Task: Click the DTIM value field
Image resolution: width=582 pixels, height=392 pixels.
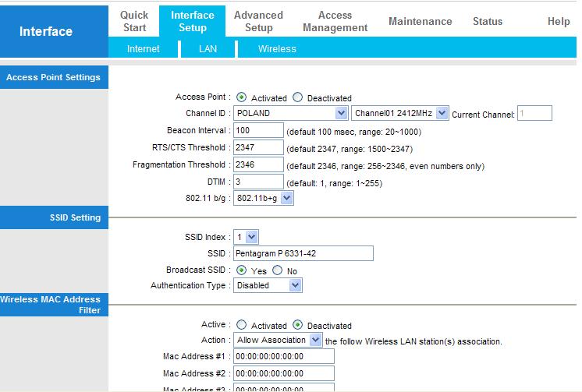Action: (258, 182)
